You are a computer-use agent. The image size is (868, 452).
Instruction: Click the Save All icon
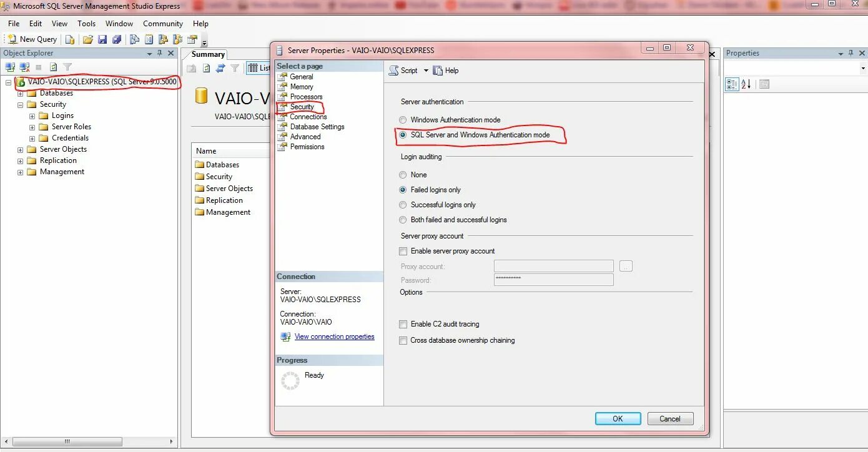point(117,39)
